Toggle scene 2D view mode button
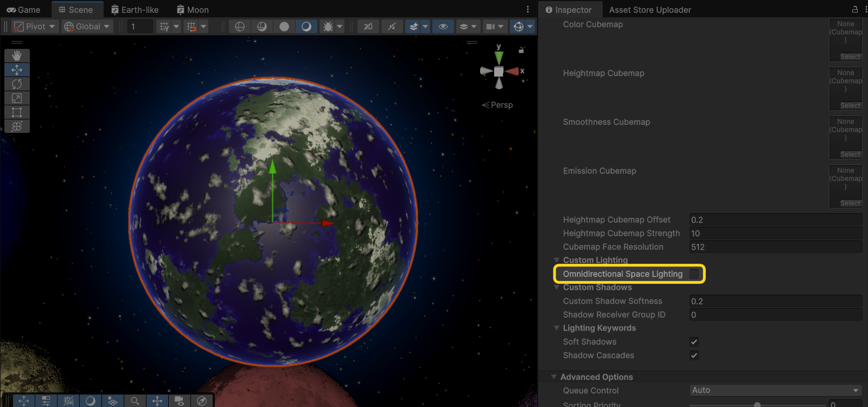 point(368,26)
